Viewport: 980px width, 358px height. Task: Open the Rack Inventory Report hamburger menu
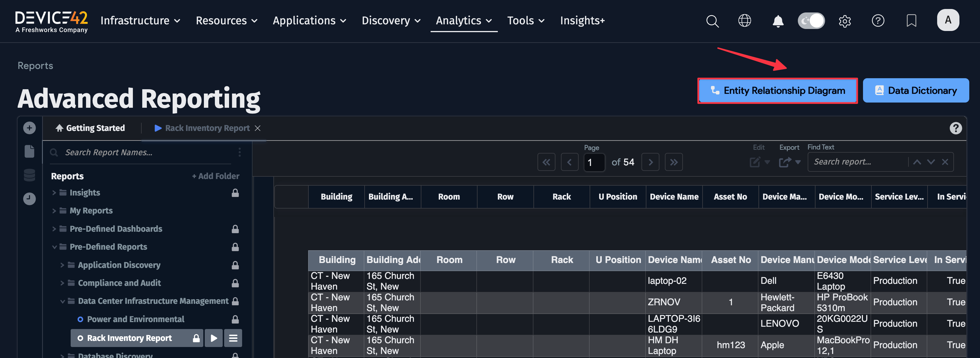tap(233, 338)
